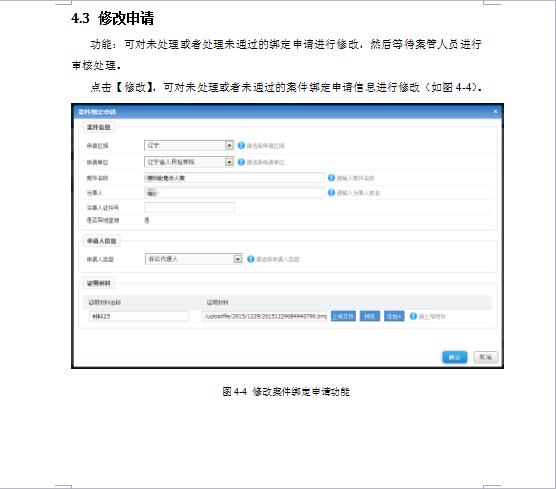Click the blue 上传文件 button
This screenshot has height=489, width=556.
tap(343, 316)
